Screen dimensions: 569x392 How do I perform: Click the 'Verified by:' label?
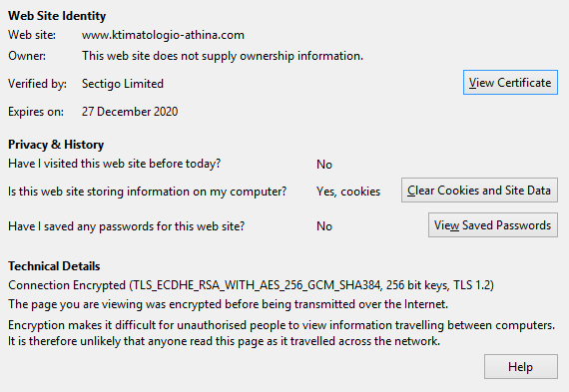37,84
